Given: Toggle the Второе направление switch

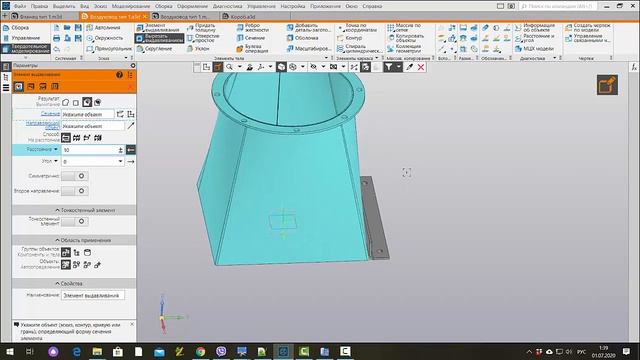Looking at the screenshot, I should click(74, 191).
